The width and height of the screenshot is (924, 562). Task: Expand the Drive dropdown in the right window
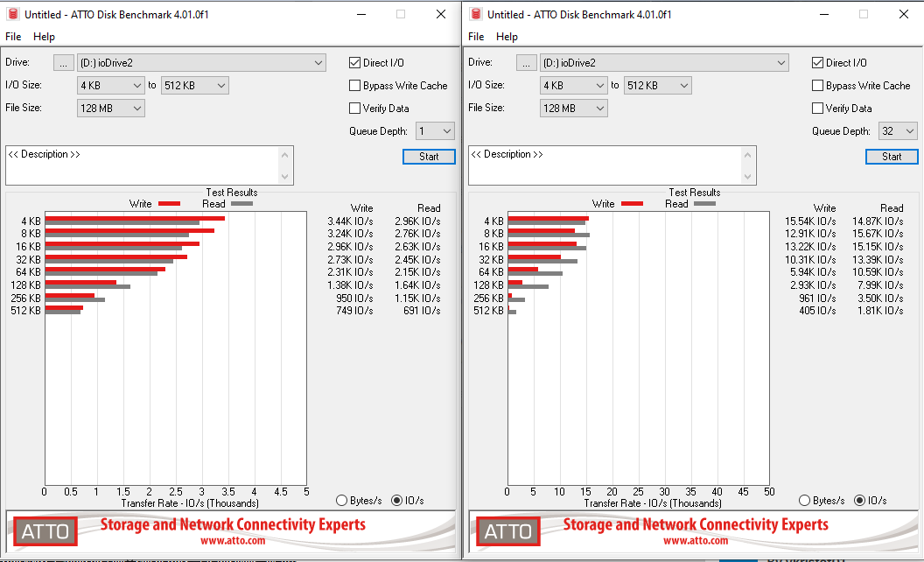pos(664,62)
